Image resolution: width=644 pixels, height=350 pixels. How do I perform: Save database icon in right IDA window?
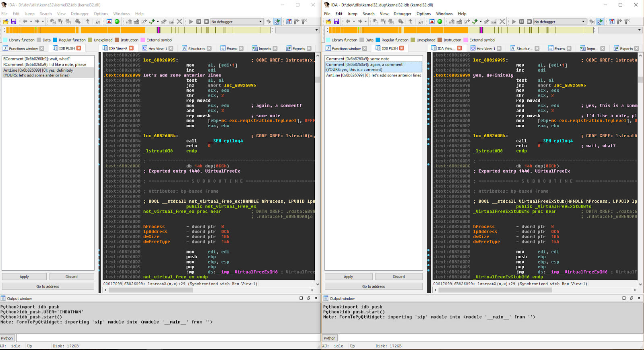tap(336, 22)
